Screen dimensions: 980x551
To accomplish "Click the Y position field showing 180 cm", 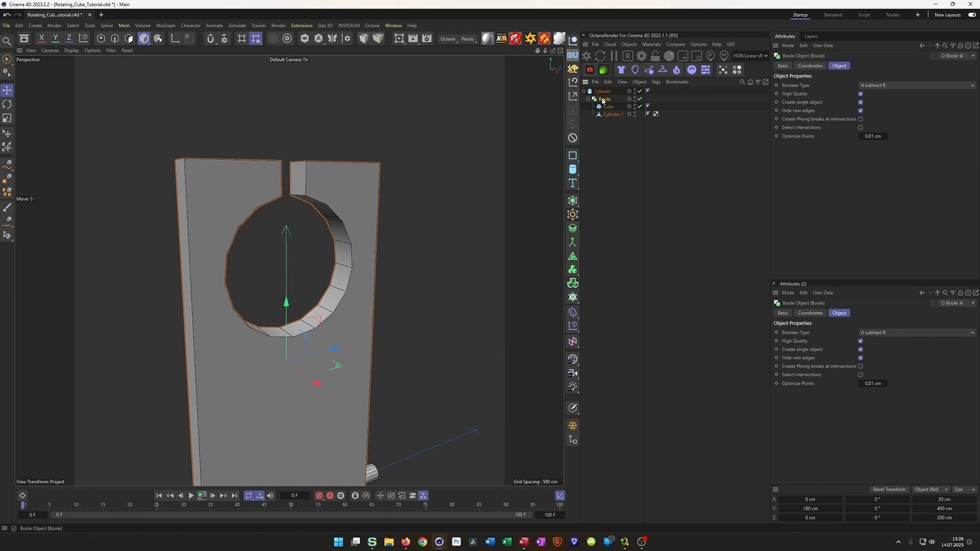I will point(810,509).
